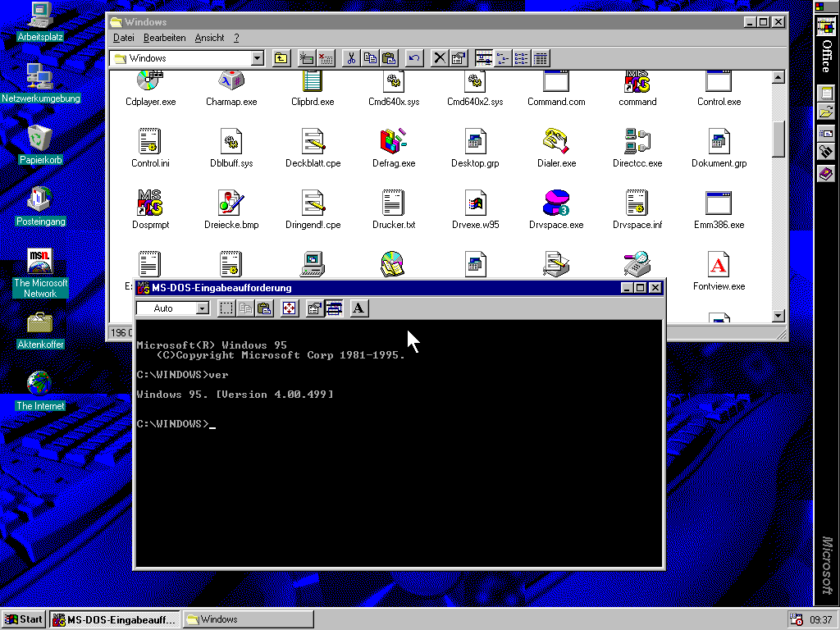The height and width of the screenshot is (630, 840).
Task: Open the Bearbeiten menu
Action: coord(164,38)
